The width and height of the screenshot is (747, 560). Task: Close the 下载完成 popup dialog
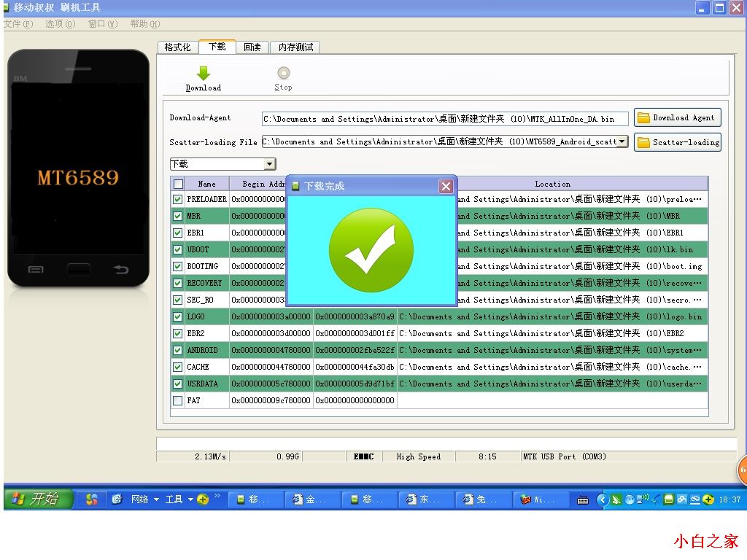pos(446,186)
